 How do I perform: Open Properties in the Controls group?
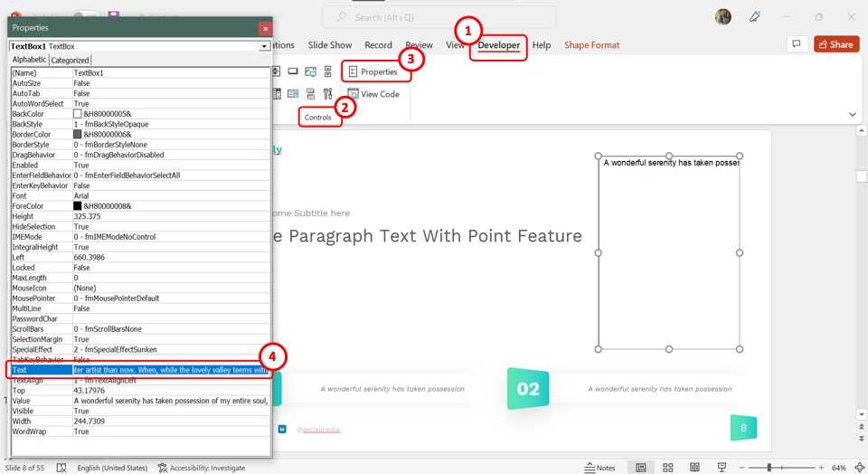[373, 71]
